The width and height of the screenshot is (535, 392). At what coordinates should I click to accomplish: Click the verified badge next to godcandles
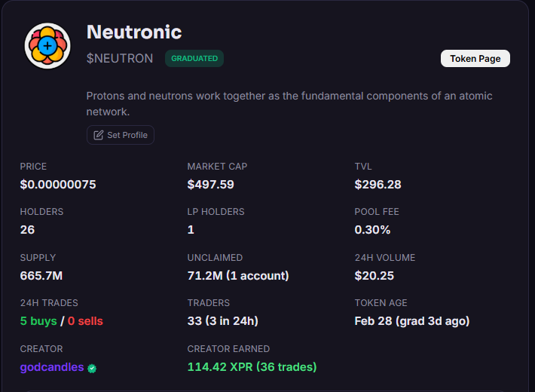click(x=92, y=369)
